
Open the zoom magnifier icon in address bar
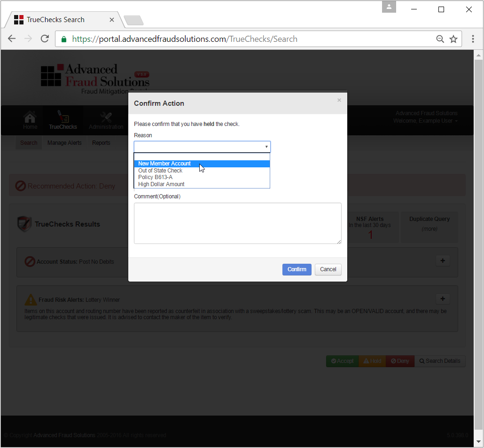440,39
